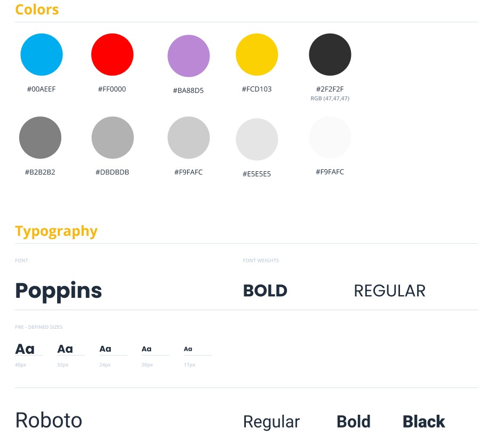Select the blue #00AEEF color circle

tap(42, 54)
